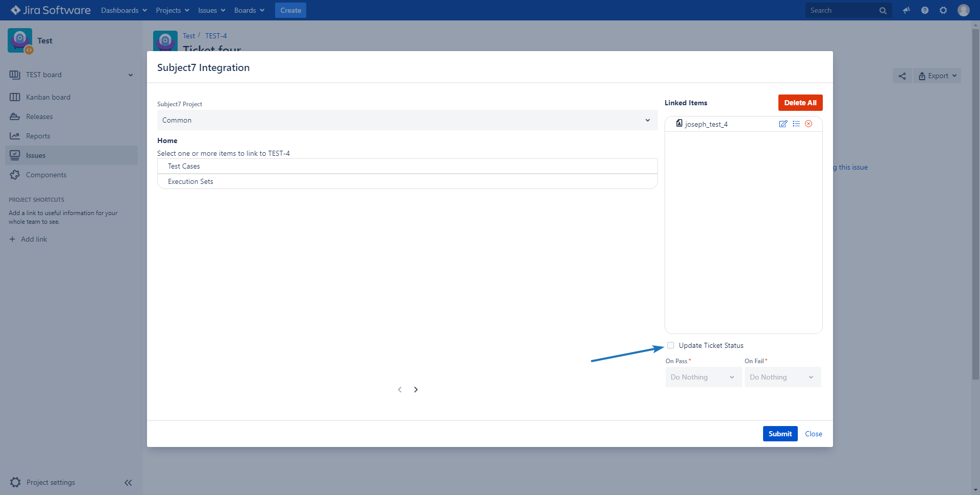
Task: Click the edit icon for joseph_test_4
Action: pos(783,124)
